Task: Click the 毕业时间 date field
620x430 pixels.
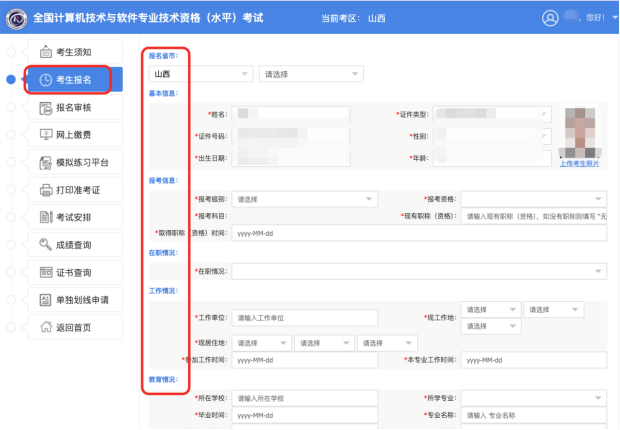Action: click(x=304, y=415)
